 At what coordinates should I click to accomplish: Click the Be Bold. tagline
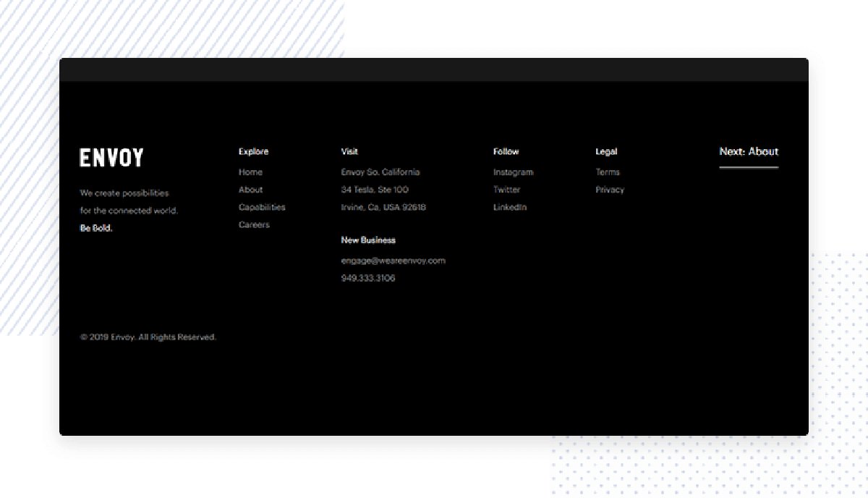point(96,228)
